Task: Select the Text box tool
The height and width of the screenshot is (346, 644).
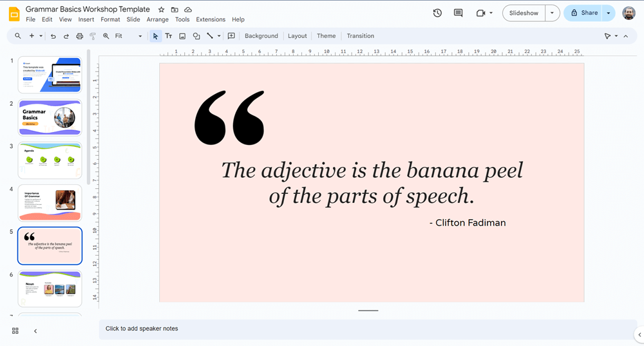Action: click(169, 36)
